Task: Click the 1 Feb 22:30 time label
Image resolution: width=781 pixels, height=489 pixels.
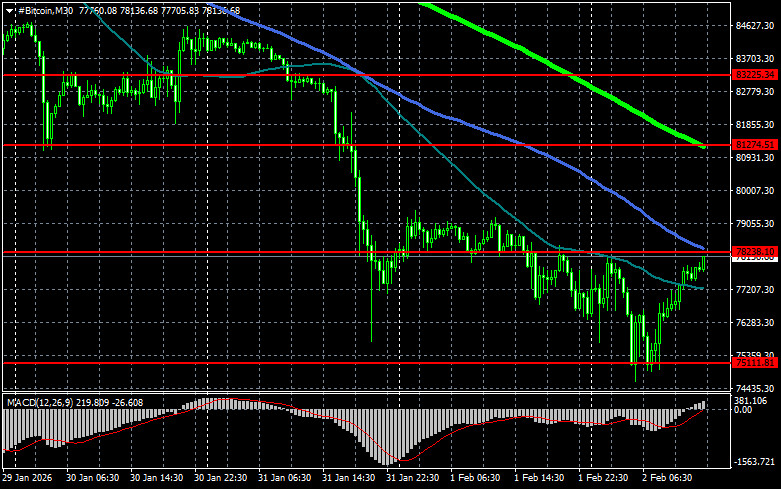Action: pos(603,478)
